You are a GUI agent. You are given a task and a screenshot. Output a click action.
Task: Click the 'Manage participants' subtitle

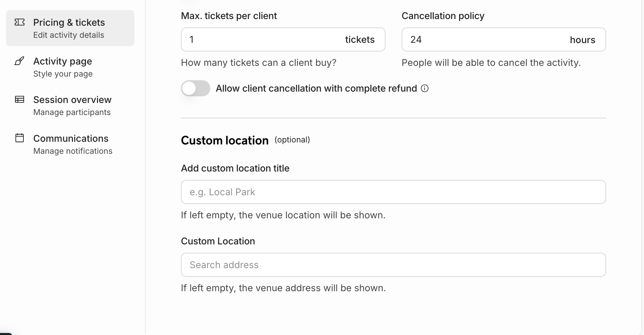click(x=72, y=112)
